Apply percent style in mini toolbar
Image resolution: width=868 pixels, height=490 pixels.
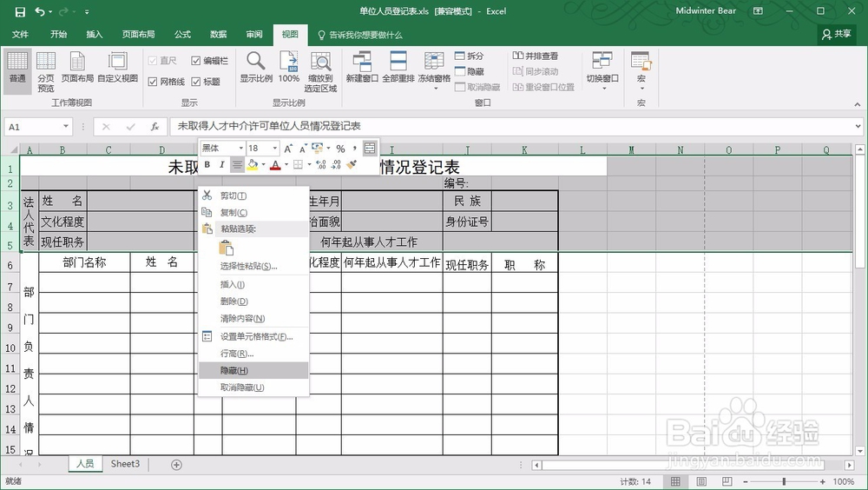pyautogui.click(x=340, y=149)
